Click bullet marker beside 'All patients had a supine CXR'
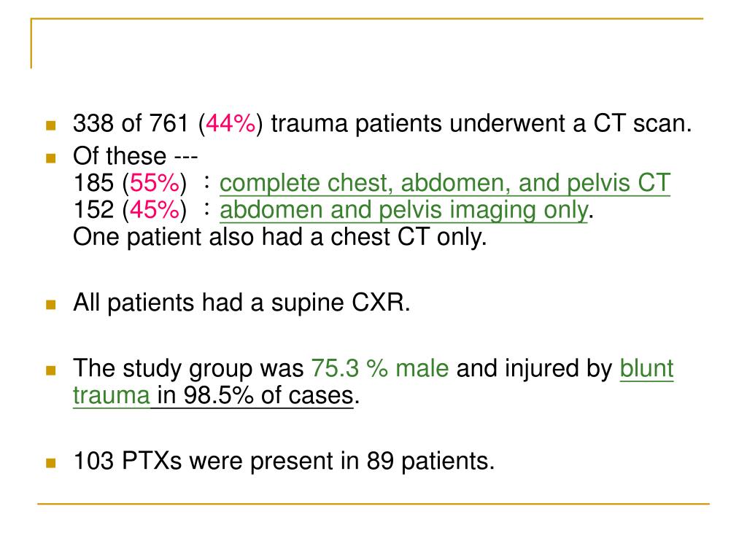The width and height of the screenshot is (747, 560). [x=51, y=305]
